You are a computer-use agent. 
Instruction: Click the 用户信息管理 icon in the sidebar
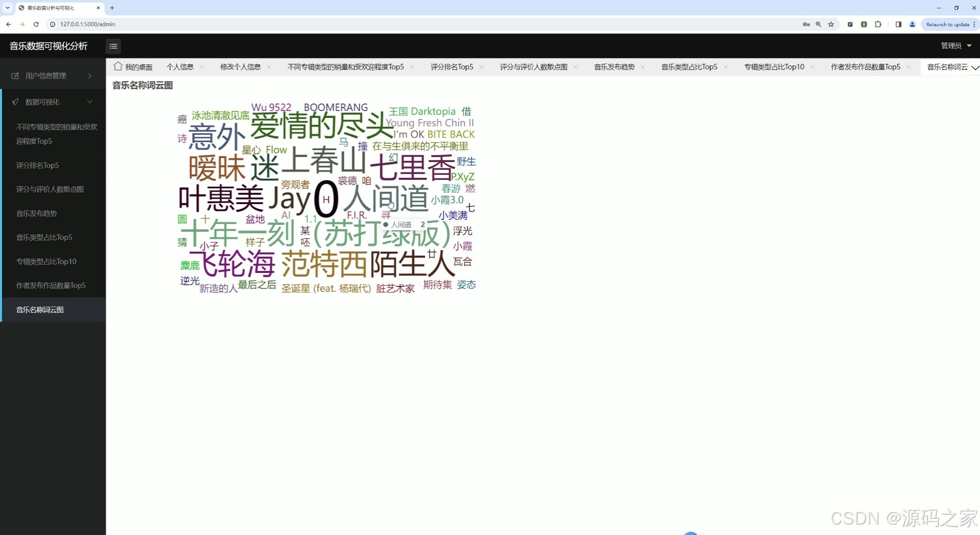(14, 75)
